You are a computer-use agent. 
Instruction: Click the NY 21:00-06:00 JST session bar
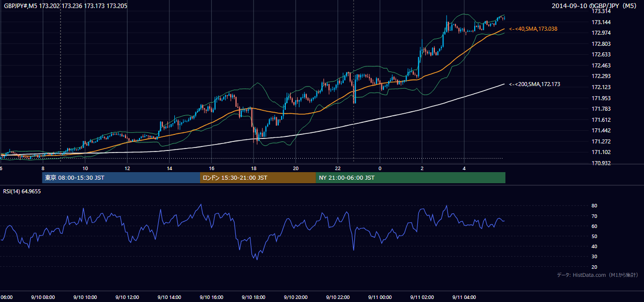tap(411, 178)
